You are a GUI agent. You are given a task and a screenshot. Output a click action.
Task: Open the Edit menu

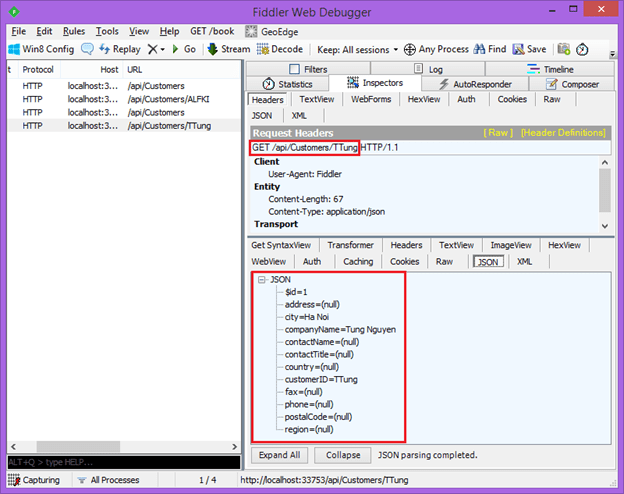[x=44, y=31]
